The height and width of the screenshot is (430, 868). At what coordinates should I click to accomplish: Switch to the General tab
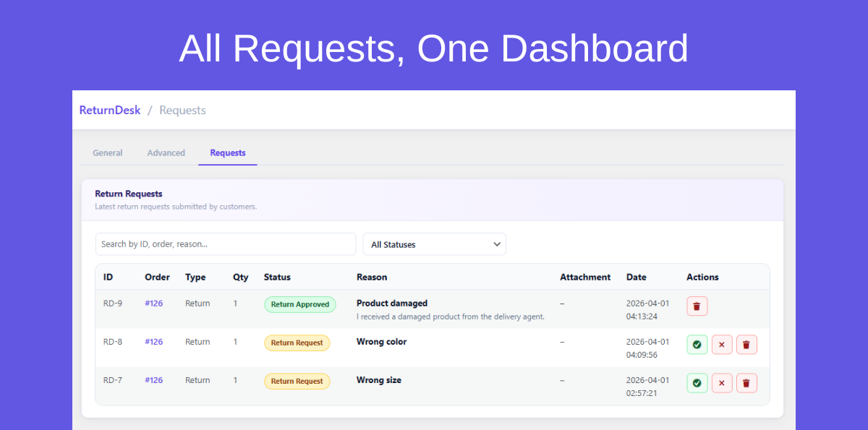point(107,152)
